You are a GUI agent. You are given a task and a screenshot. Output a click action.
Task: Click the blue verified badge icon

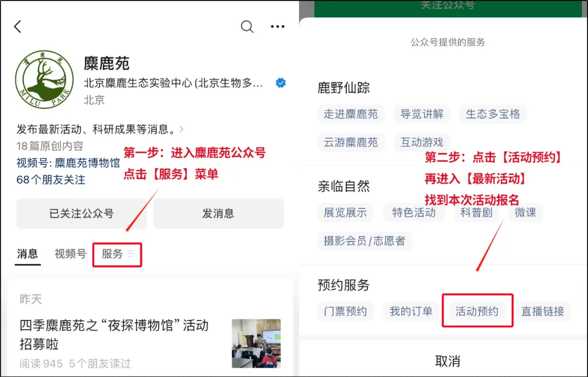click(281, 83)
